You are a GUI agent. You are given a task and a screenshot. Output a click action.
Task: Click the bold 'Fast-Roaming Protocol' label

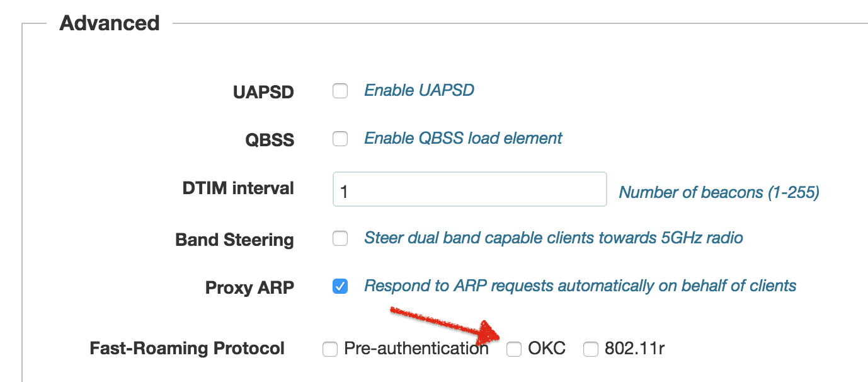coord(187,348)
